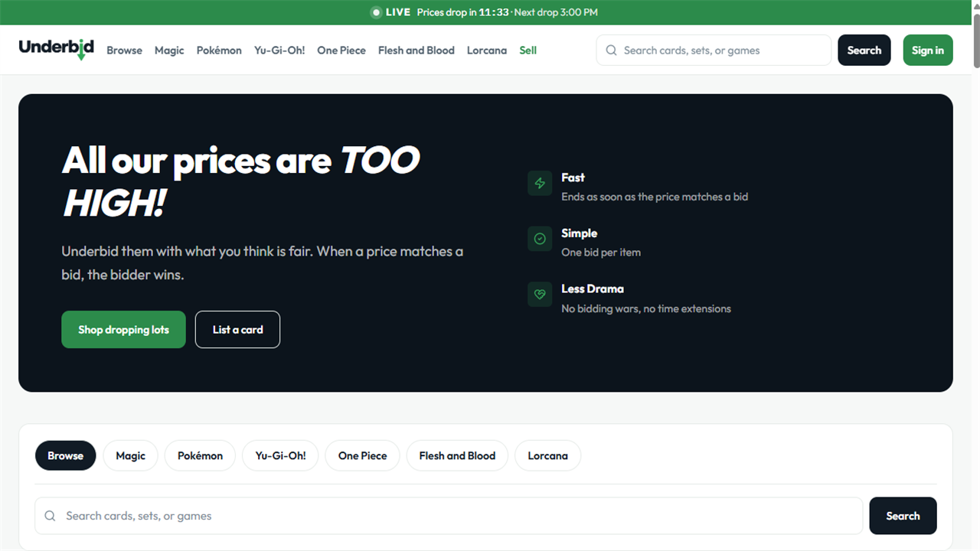Open Lorcana in the top navigation
This screenshot has width=980, height=551.
click(487, 51)
